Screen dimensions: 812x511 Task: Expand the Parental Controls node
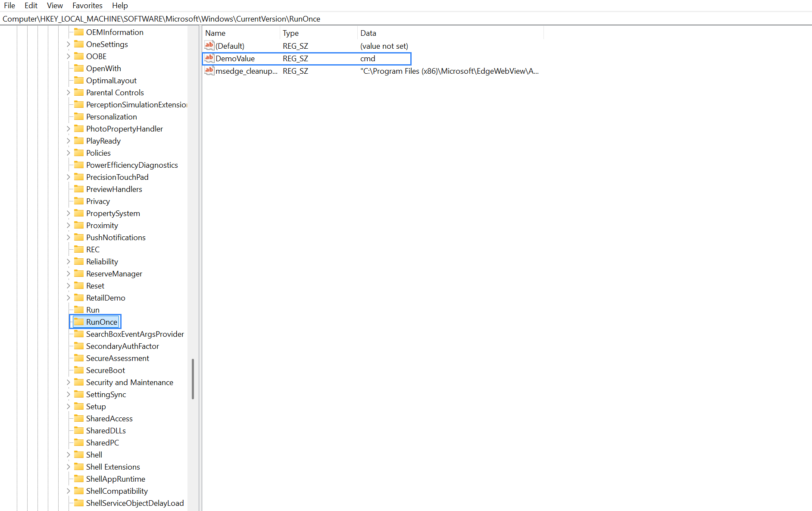[69, 92]
